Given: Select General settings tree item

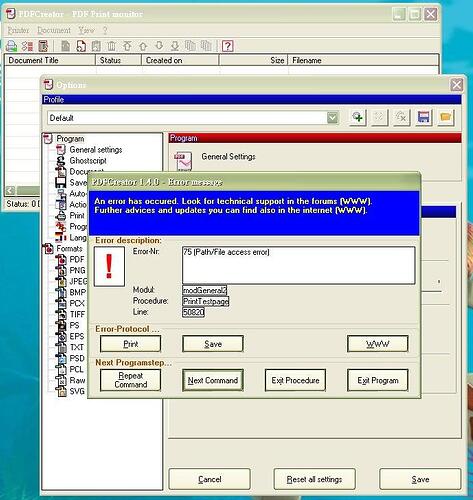Looking at the screenshot, I should pyautogui.click(x=96, y=150).
